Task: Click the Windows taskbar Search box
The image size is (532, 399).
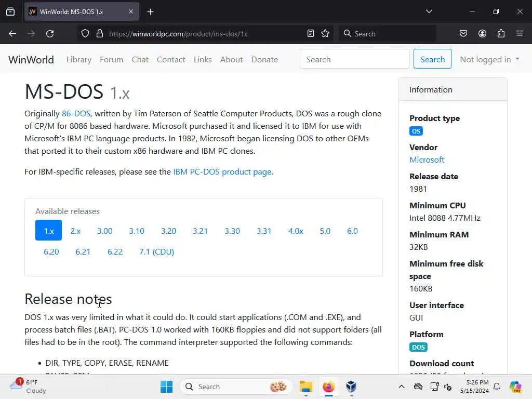Action: point(236,387)
